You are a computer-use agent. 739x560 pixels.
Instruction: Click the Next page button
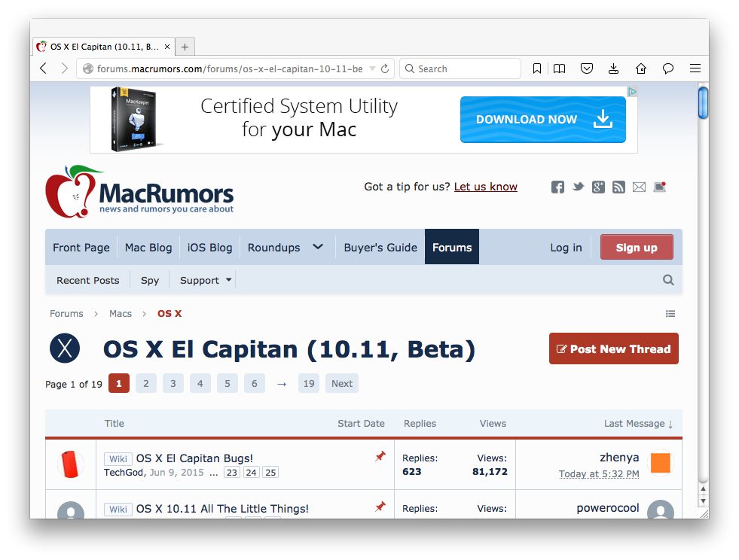342,383
